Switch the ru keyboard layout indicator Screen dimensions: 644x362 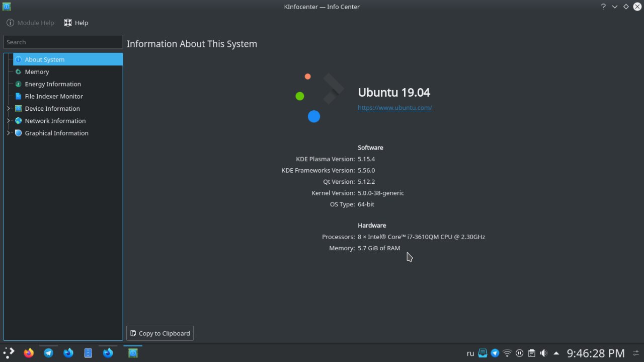coord(470,353)
